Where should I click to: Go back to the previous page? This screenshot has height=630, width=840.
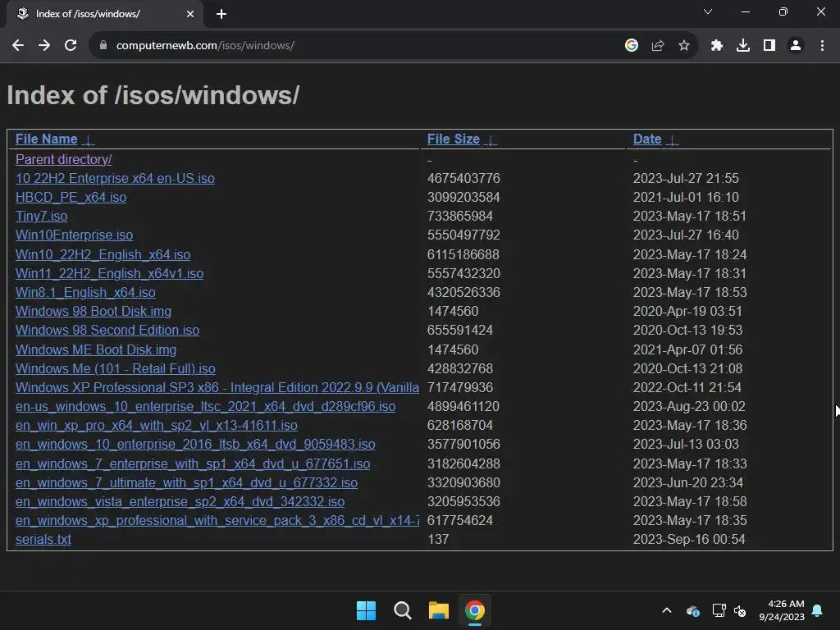(x=18, y=46)
